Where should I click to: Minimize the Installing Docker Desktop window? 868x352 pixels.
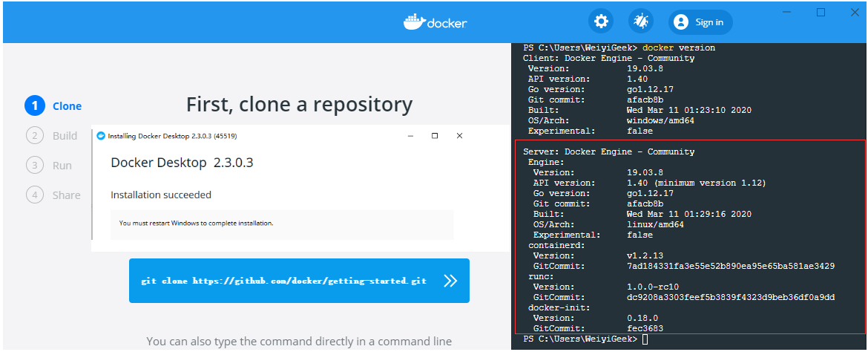pyautogui.click(x=410, y=136)
